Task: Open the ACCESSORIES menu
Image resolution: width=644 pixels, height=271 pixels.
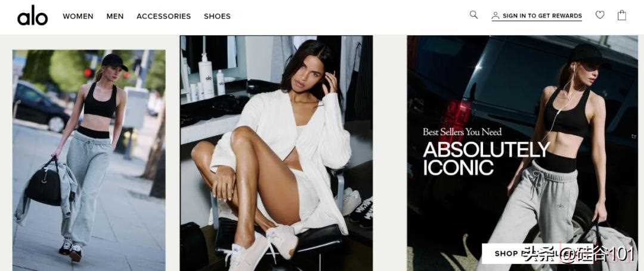Action: [163, 17]
